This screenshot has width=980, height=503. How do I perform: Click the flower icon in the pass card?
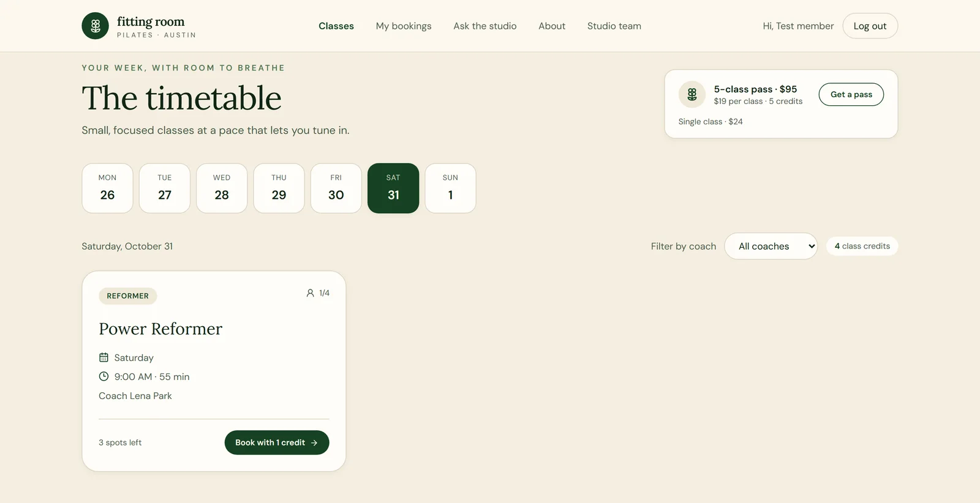pos(692,94)
